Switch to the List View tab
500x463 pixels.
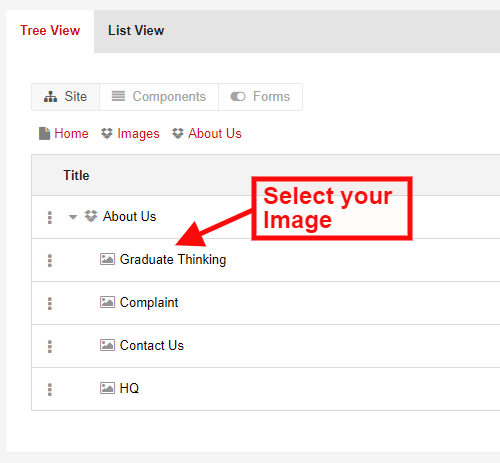tap(136, 31)
